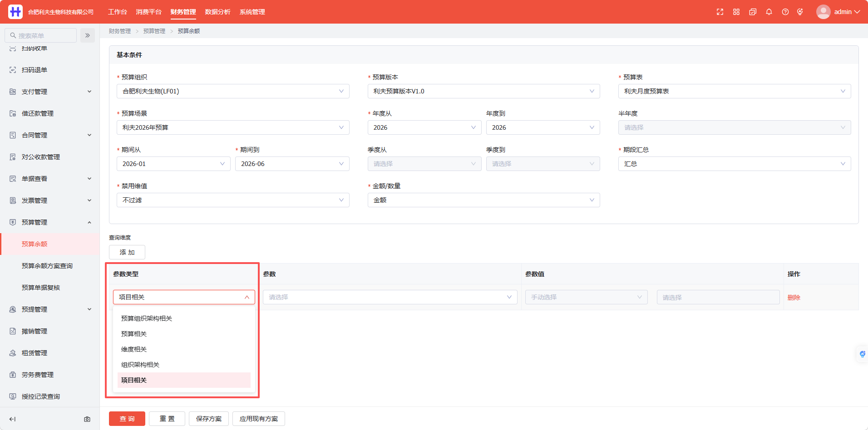Viewport: 868px width, 430px height.
Task: Click the help question mark icon
Action: pos(785,12)
